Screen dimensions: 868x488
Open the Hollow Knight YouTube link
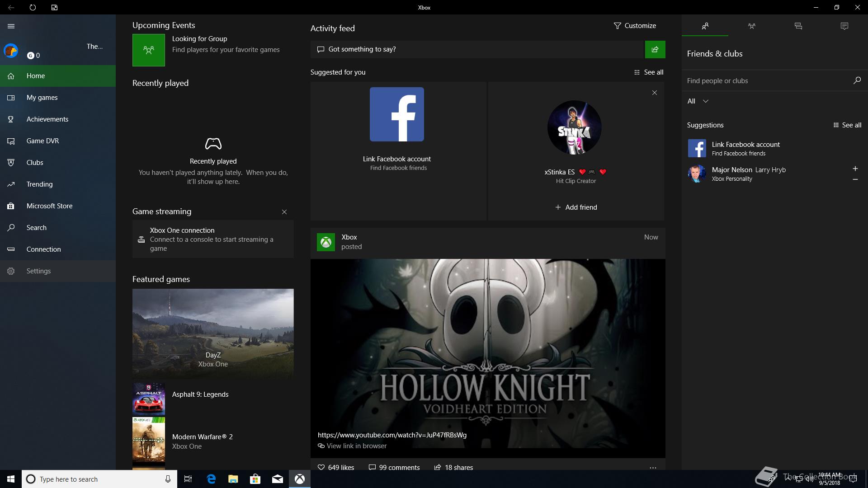click(392, 435)
